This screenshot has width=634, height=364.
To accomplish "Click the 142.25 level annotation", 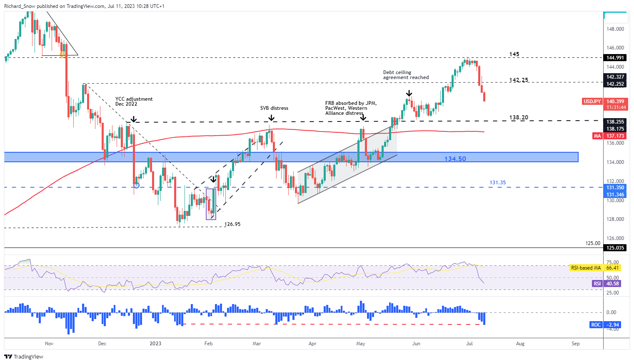I will pos(519,80).
